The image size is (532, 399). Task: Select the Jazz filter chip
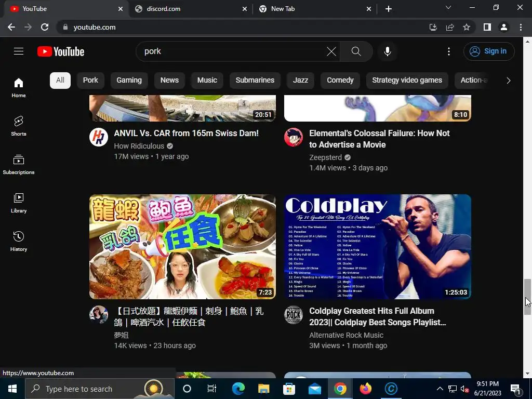coord(300,81)
